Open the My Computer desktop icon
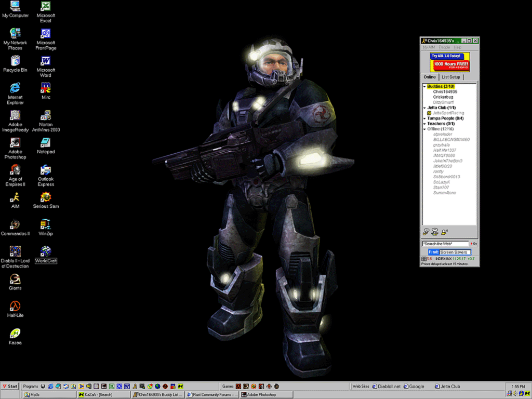 click(x=15, y=9)
